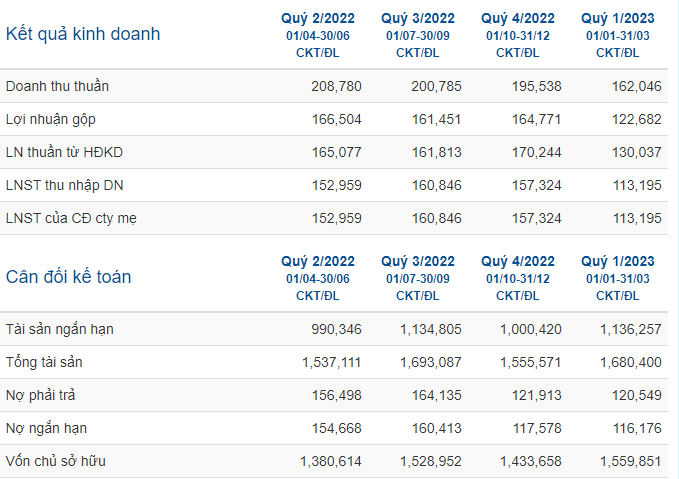The image size is (679, 479).
Task: Click total assets value 1,693,087
Action: click(x=431, y=362)
